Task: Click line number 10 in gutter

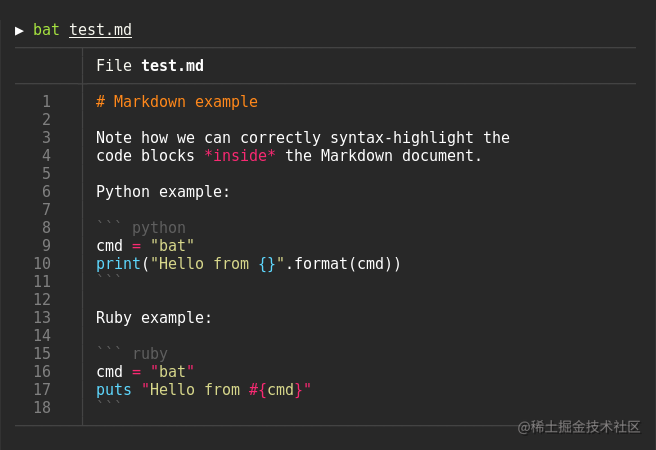Action: click(42, 263)
